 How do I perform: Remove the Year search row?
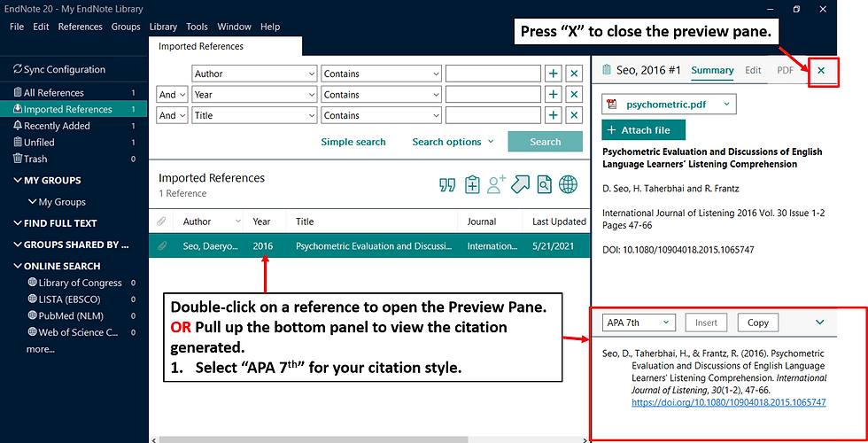point(574,95)
